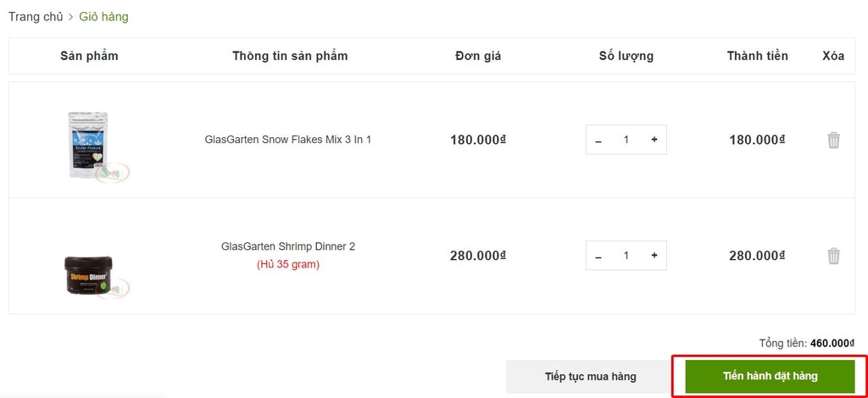Click the Xóa column header

click(833, 56)
